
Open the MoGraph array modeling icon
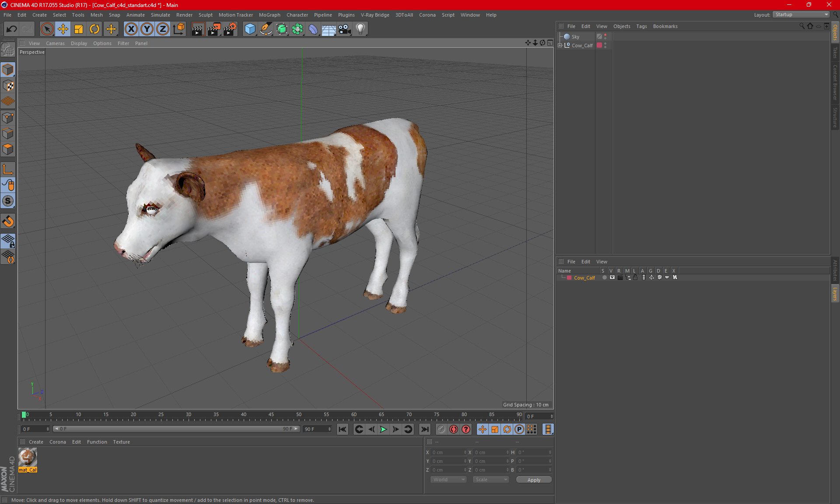click(297, 29)
